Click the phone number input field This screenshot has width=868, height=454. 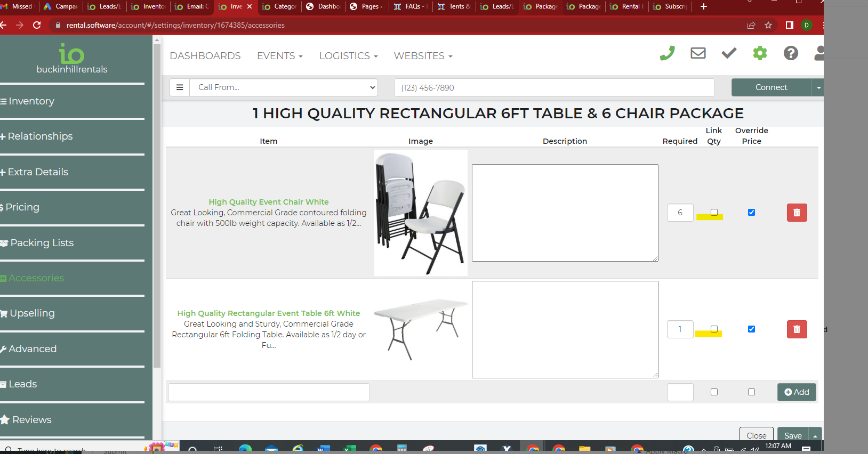pos(554,87)
